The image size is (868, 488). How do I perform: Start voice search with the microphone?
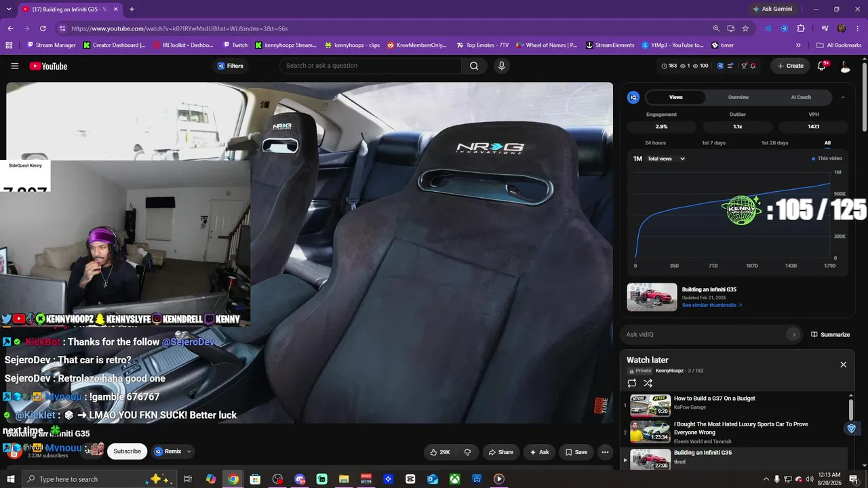[501, 66]
